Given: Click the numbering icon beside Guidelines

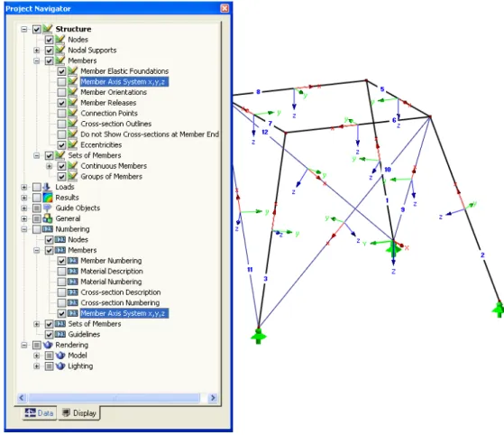Looking at the screenshot, I should point(60,334).
